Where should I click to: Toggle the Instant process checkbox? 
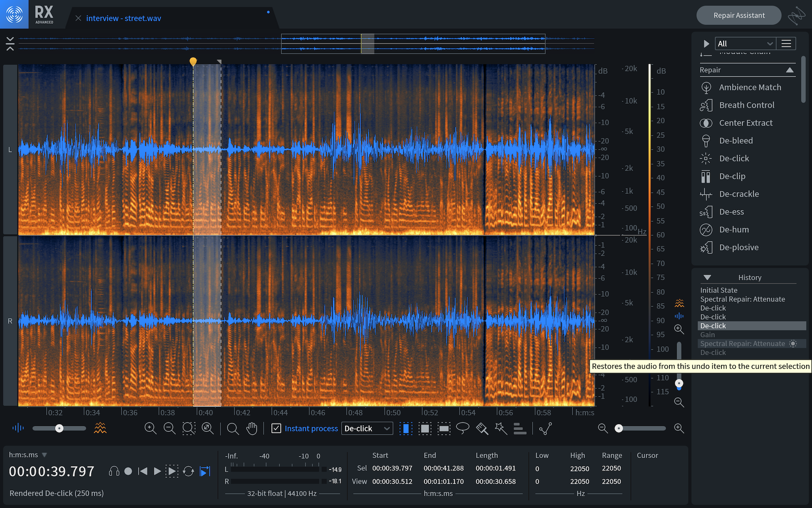coord(276,428)
